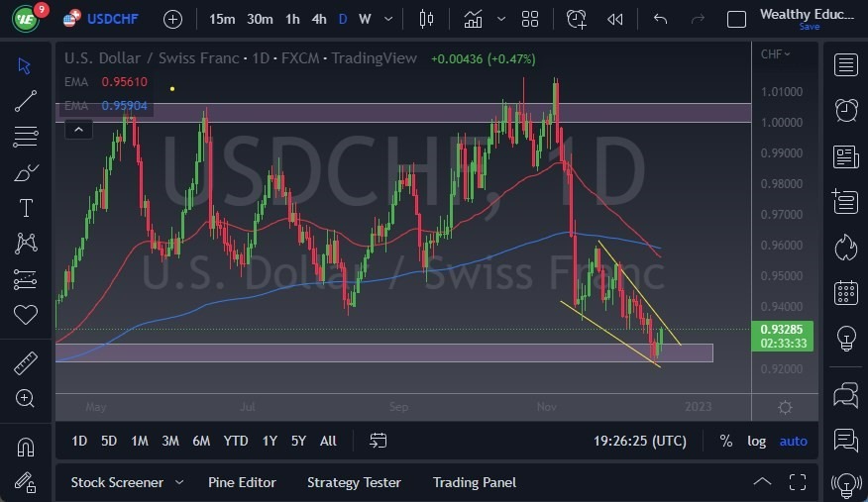Screen dimensions: 868x502
Task: Open the layout selection square
Action: (x=736, y=20)
